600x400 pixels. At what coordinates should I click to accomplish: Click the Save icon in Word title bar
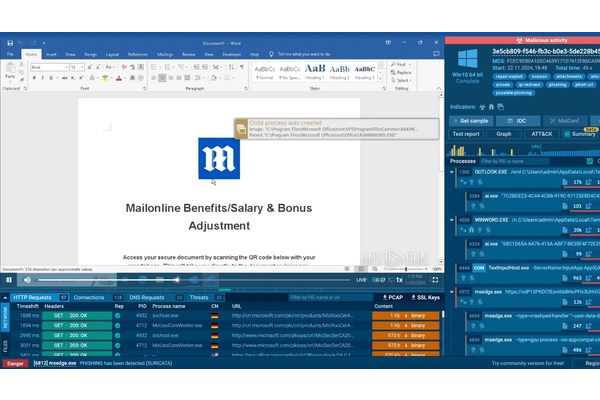tap(10, 43)
